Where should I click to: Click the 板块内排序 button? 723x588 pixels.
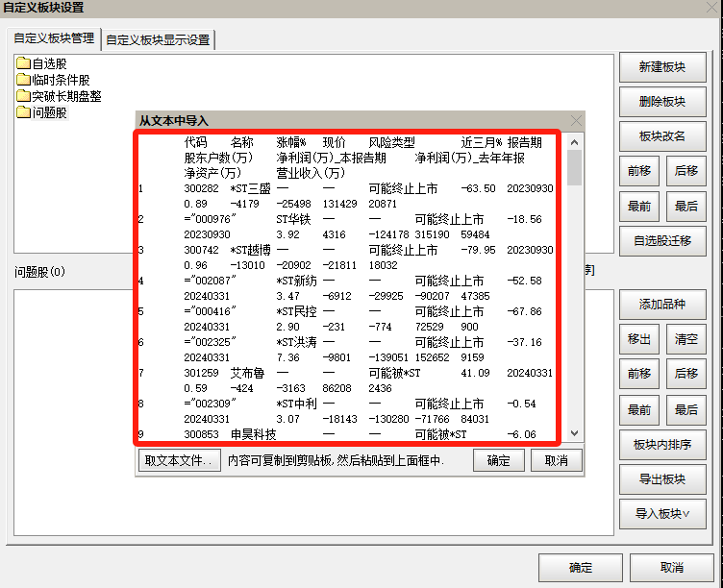point(662,444)
